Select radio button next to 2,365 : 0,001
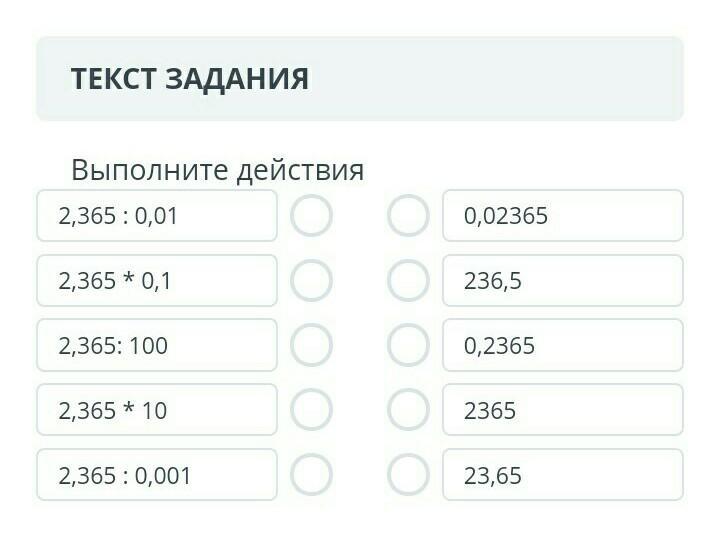This screenshot has height=557, width=720. click(x=311, y=475)
